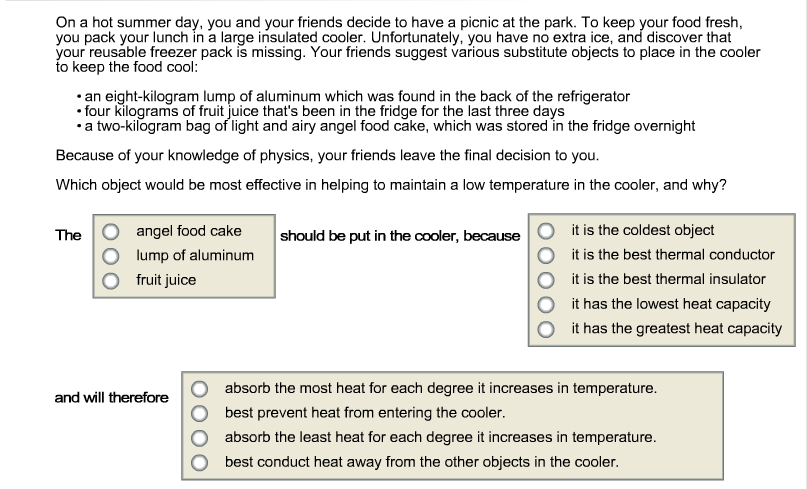Choose 'best prevent heat from entering the cooler'
The image size is (807, 489).
[x=200, y=412]
